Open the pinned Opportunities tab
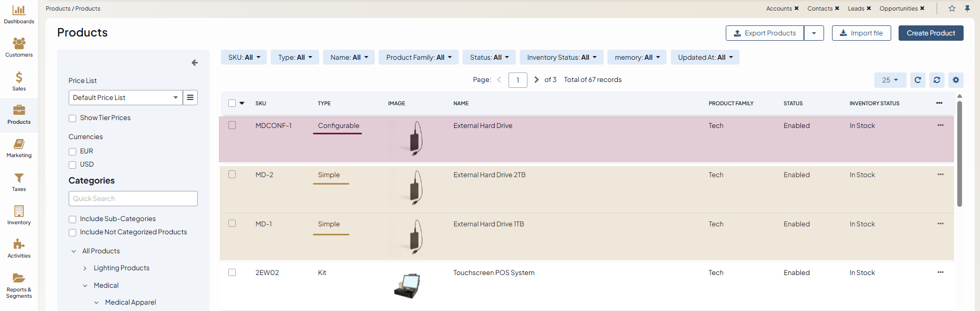This screenshot has width=980, height=311. point(899,8)
